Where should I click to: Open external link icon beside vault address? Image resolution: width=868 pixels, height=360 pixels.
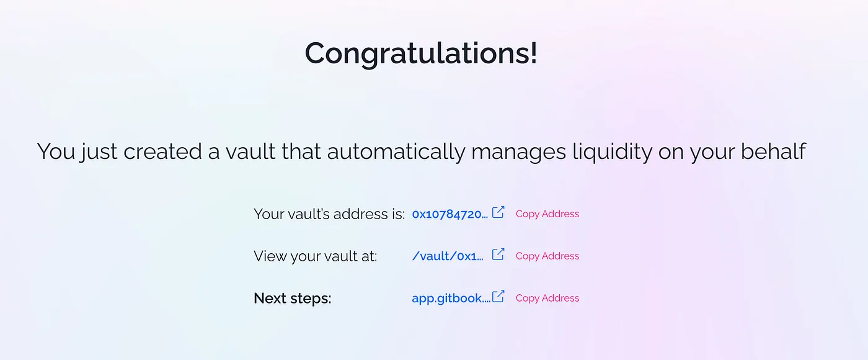[x=498, y=213]
